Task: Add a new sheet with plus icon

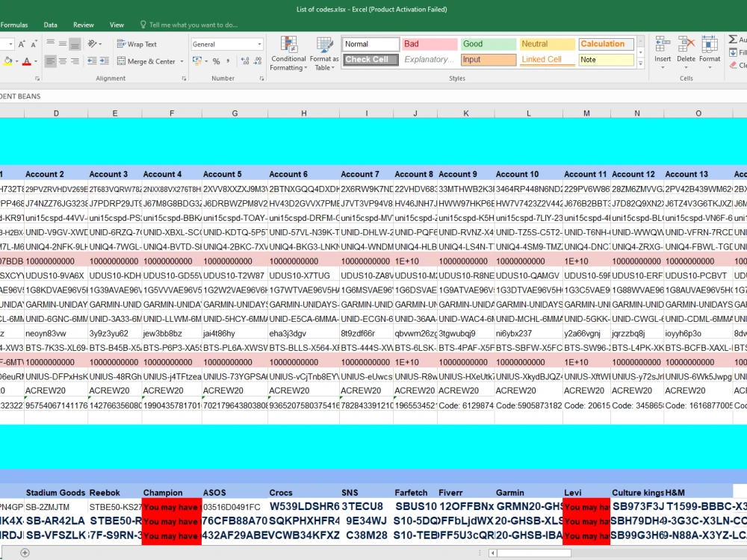Action: [25, 553]
